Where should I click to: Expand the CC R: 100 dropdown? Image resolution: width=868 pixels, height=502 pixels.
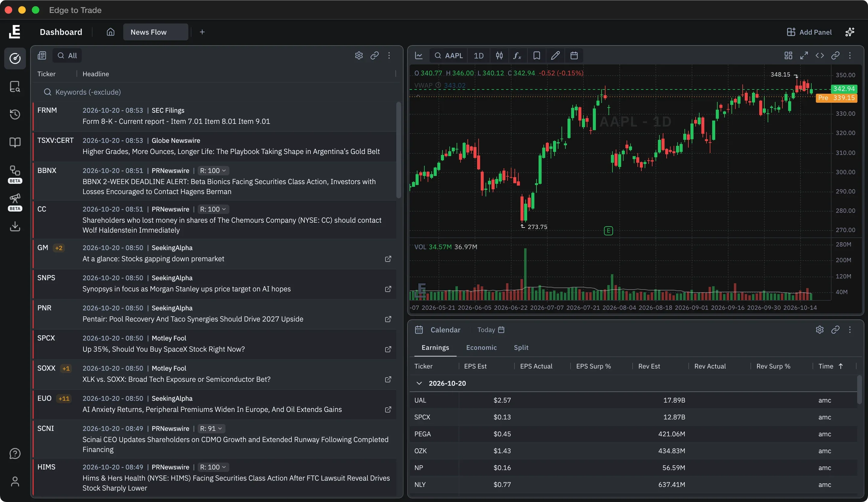click(x=213, y=209)
